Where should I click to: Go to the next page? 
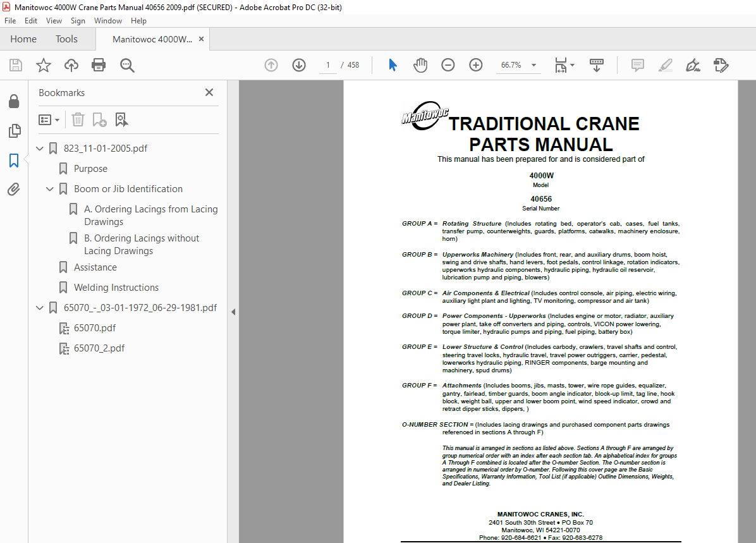299,65
